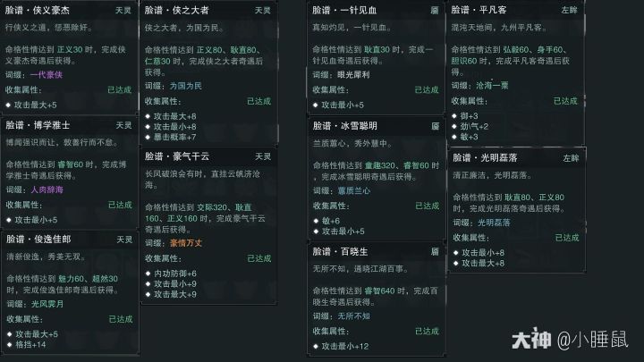Viewport: 644px width, 362px height.
Task: Select the 脸谱·豪气干云 card header
Action: pyautogui.click(x=176, y=156)
